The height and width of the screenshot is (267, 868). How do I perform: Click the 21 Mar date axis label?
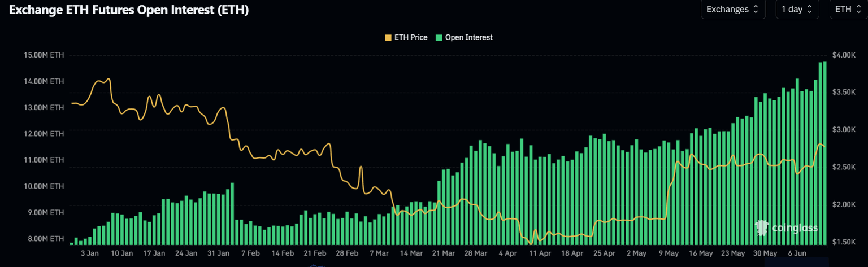coord(444,253)
